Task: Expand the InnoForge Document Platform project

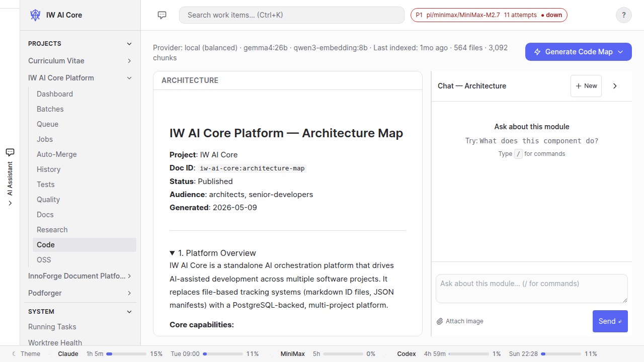Action: (x=129, y=276)
